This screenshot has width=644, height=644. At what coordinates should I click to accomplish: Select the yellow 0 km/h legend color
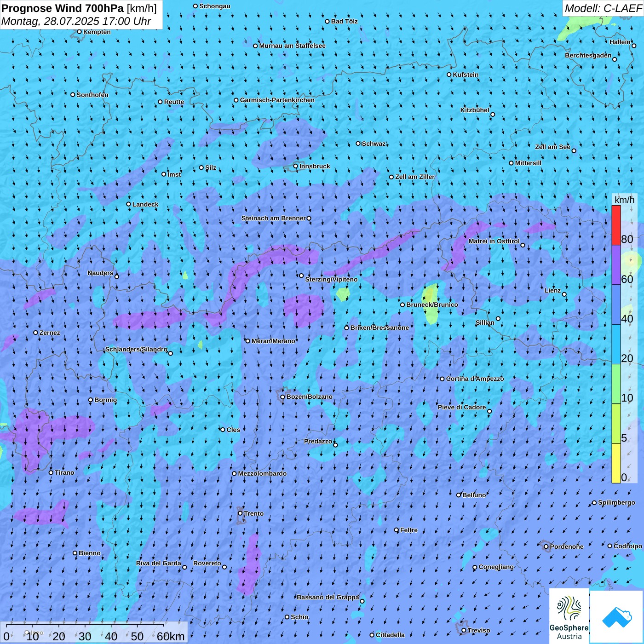[x=616, y=463]
